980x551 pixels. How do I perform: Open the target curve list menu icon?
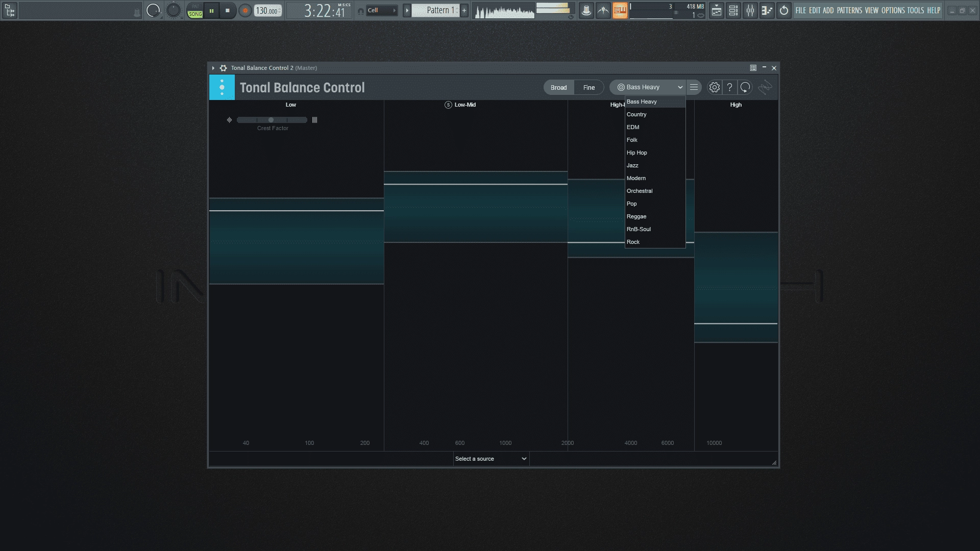pyautogui.click(x=694, y=87)
